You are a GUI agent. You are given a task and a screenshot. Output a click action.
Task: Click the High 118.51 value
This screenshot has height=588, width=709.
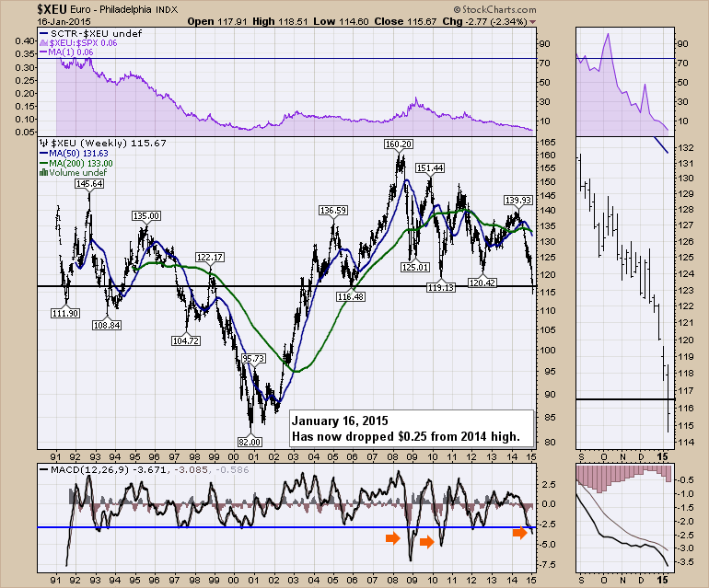tap(283, 21)
